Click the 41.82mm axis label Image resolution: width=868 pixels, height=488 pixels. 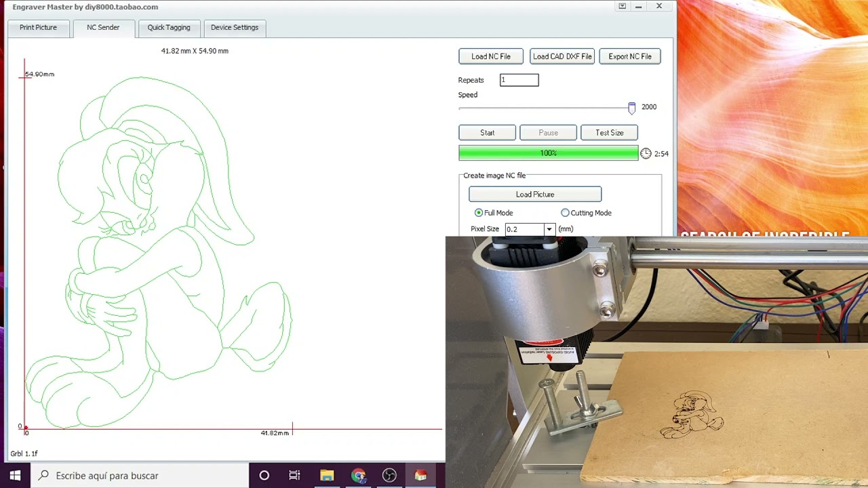[x=275, y=432]
